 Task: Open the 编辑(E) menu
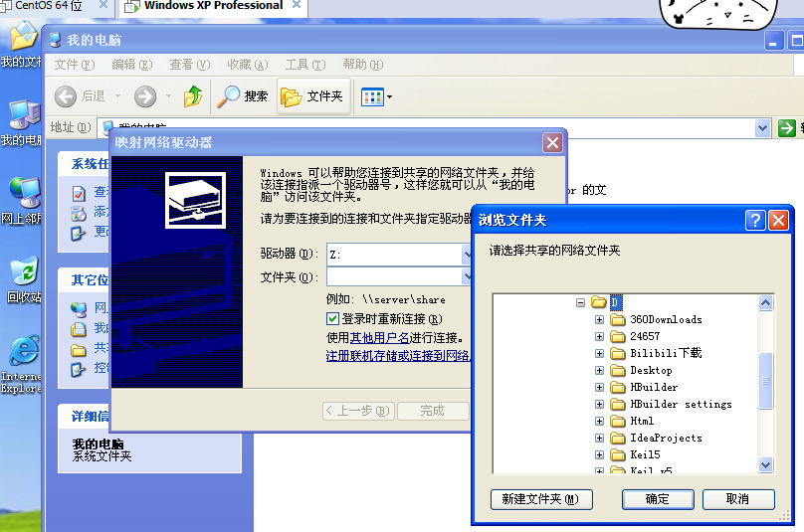tap(132, 65)
